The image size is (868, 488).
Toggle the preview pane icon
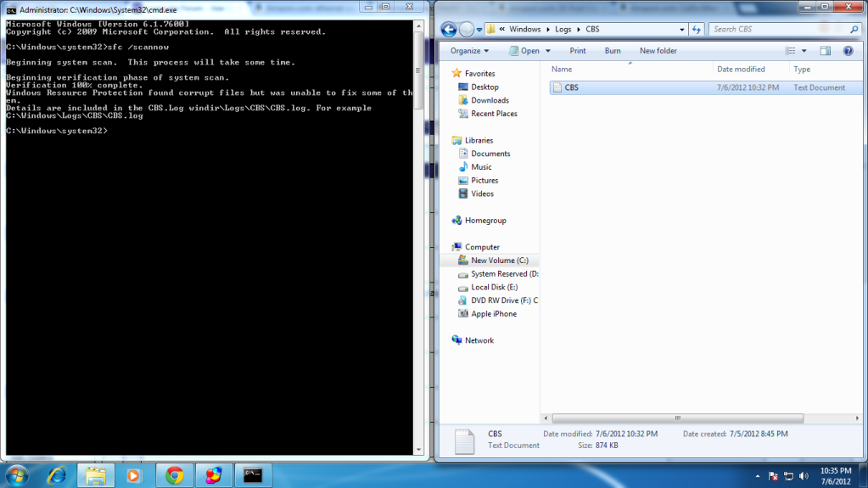pyautogui.click(x=825, y=51)
